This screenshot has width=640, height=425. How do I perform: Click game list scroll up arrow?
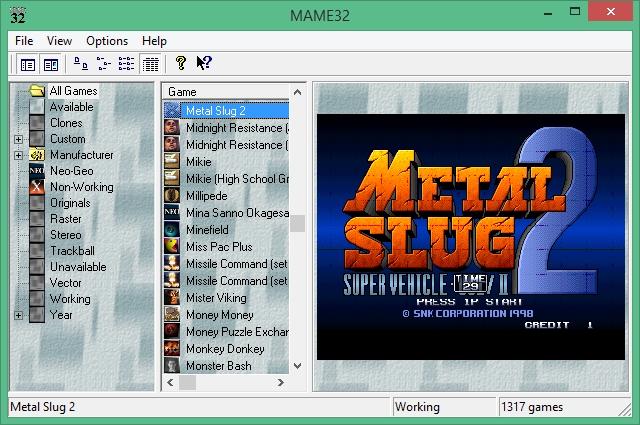(298, 92)
